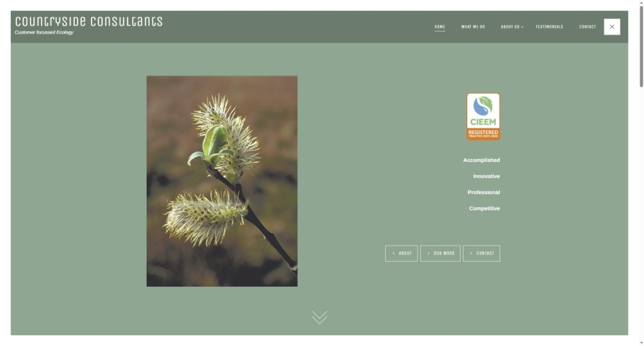
Task: Click the Our Work button
Action: click(x=440, y=253)
